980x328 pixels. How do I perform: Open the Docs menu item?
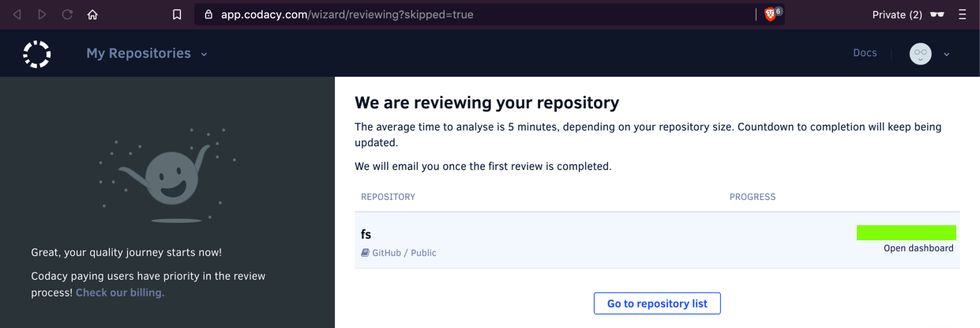pyautogui.click(x=865, y=53)
